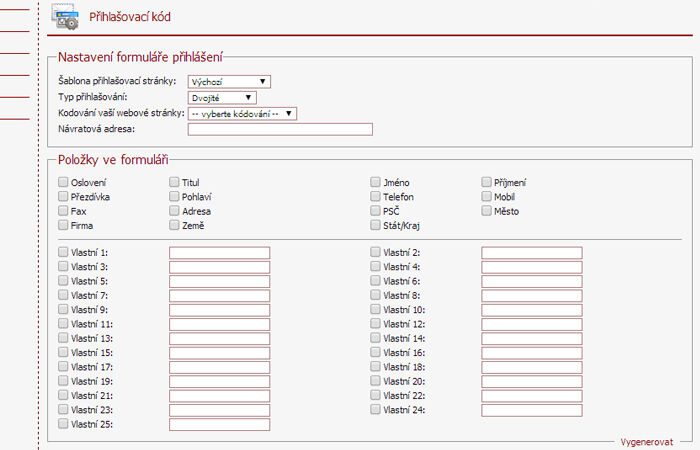This screenshot has height=450, width=700.
Task: Enable the Město checkbox
Action: (486, 211)
